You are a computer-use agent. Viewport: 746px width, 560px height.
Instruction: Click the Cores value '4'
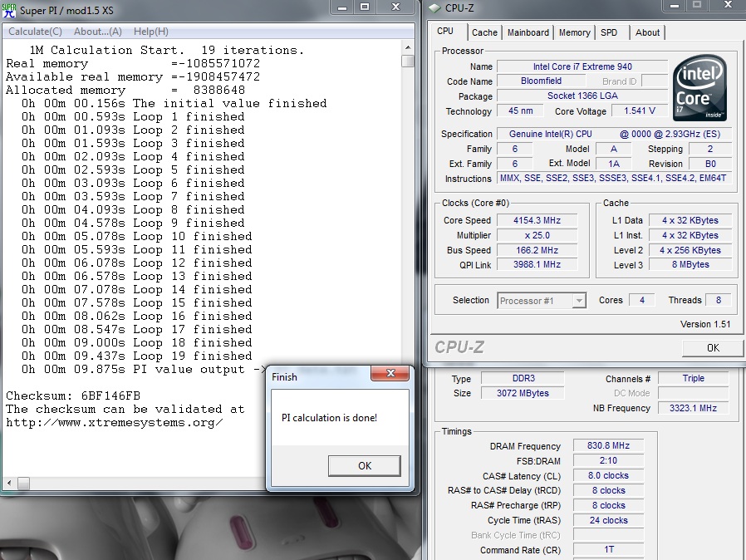click(642, 300)
